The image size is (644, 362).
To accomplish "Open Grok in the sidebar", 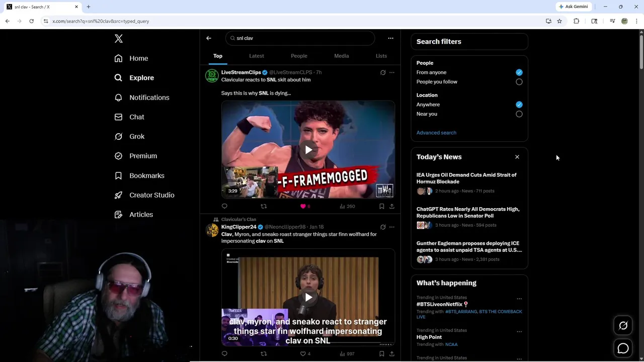I will (129, 136).
